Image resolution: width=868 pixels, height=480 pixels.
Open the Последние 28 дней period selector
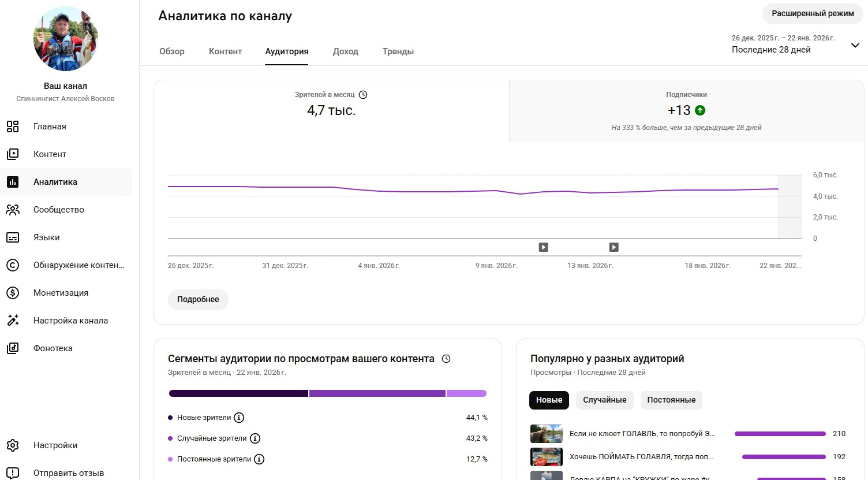click(x=771, y=50)
